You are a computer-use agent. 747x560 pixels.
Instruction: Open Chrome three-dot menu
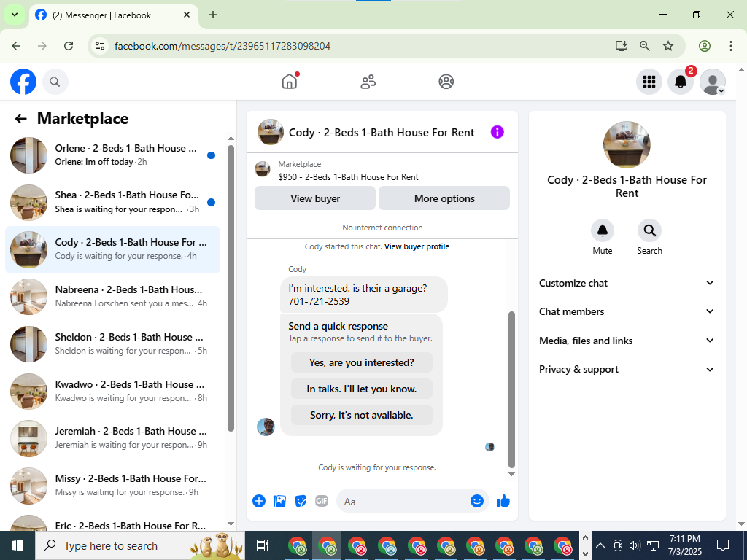(x=731, y=46)
